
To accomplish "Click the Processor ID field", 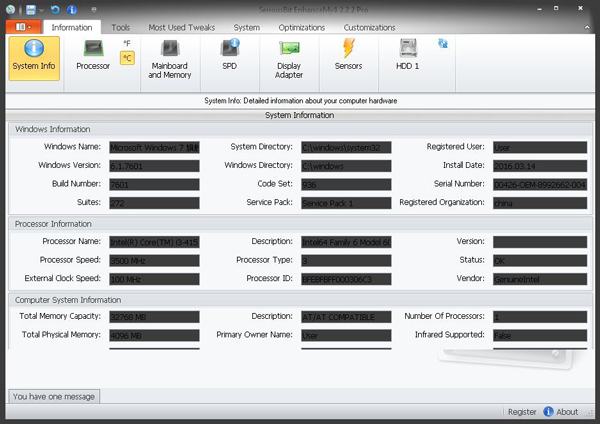I will 346,279.
